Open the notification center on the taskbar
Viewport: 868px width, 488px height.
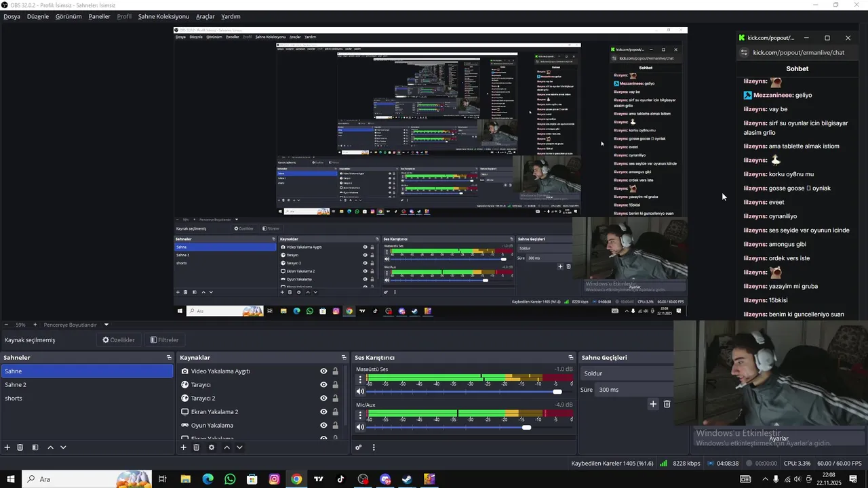click(854, 479)
